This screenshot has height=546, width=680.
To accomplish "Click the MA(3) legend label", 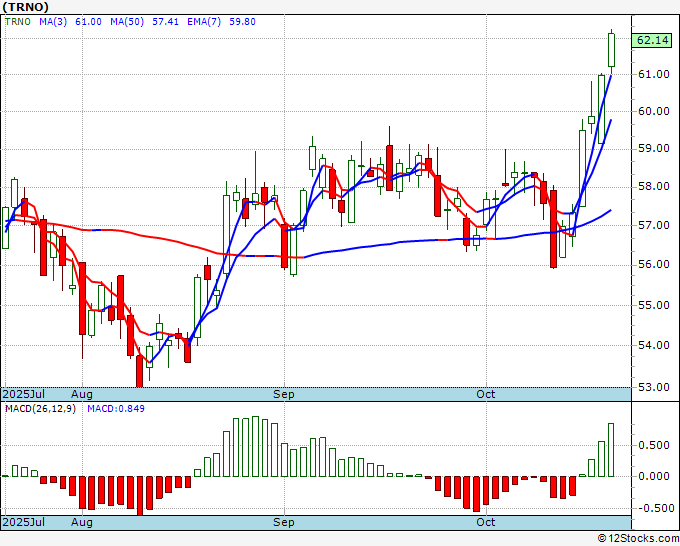I will (x=53, y=22).
